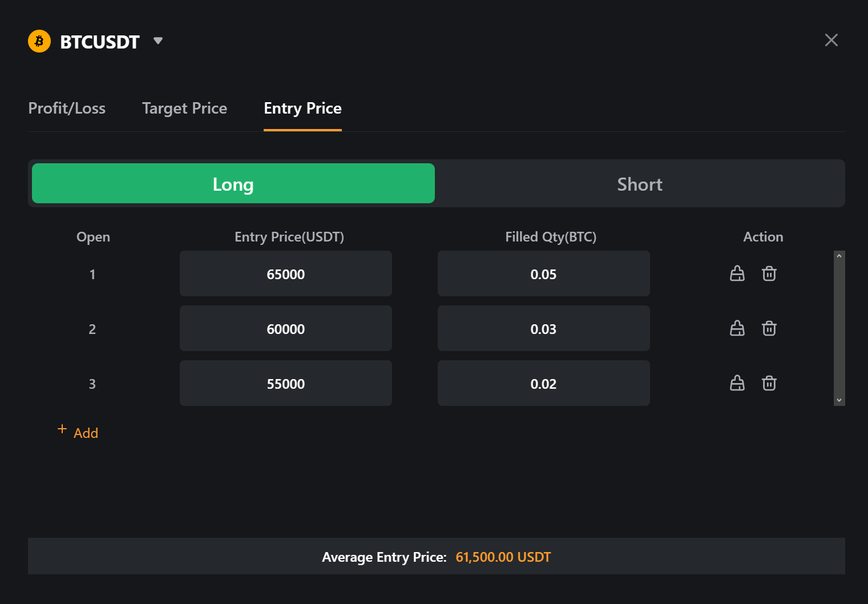Open the Profit/Loss tab
The height and width of the screenshot is (604, 868).
pos(67,108)
